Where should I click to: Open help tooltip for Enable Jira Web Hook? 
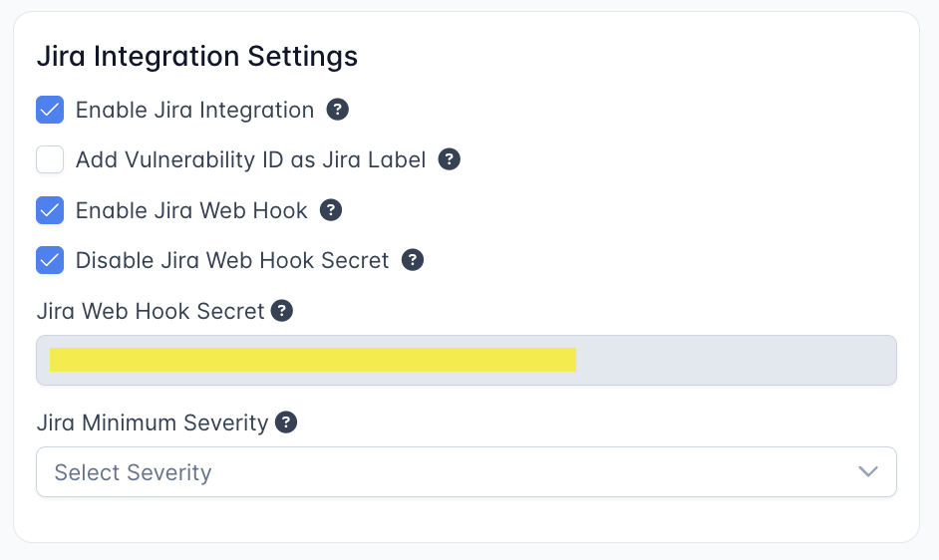coord(331,210)
